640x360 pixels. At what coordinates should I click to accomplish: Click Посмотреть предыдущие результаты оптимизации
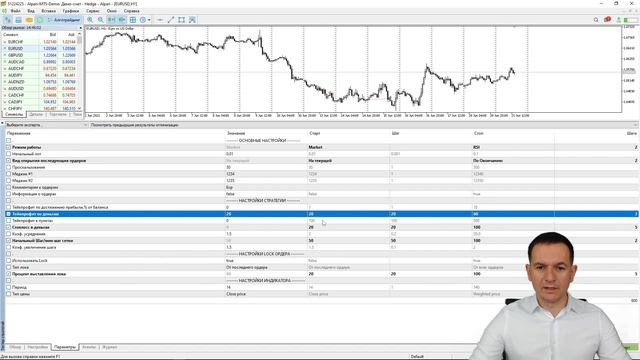[x=134, y=125]
